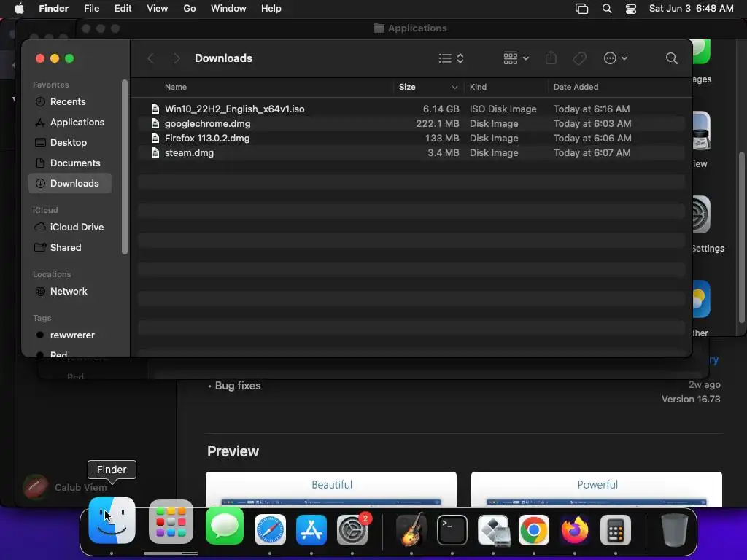This screenshot has width=747, height=560.
Task: Open the File menu
Action: click(91, 9)
